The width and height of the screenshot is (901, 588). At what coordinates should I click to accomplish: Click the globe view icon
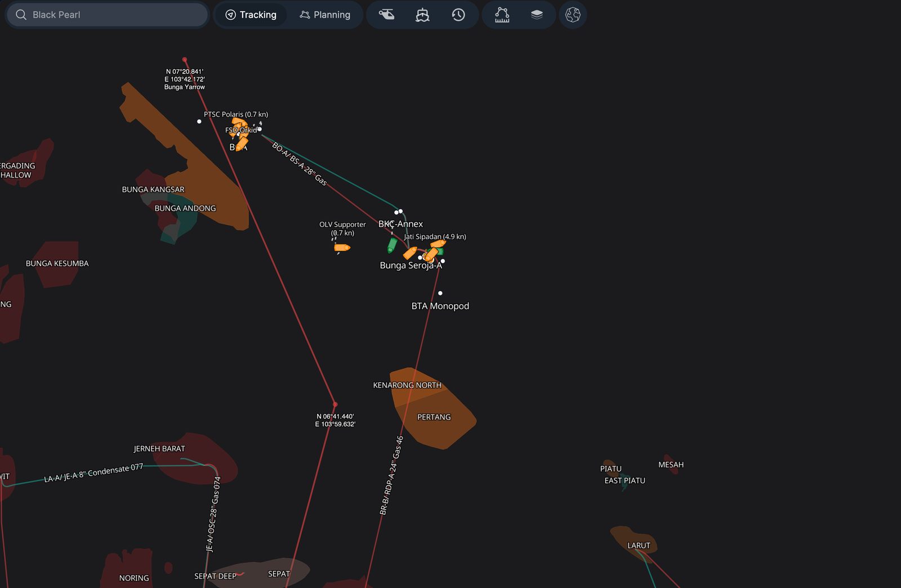[x=573, y=15]
